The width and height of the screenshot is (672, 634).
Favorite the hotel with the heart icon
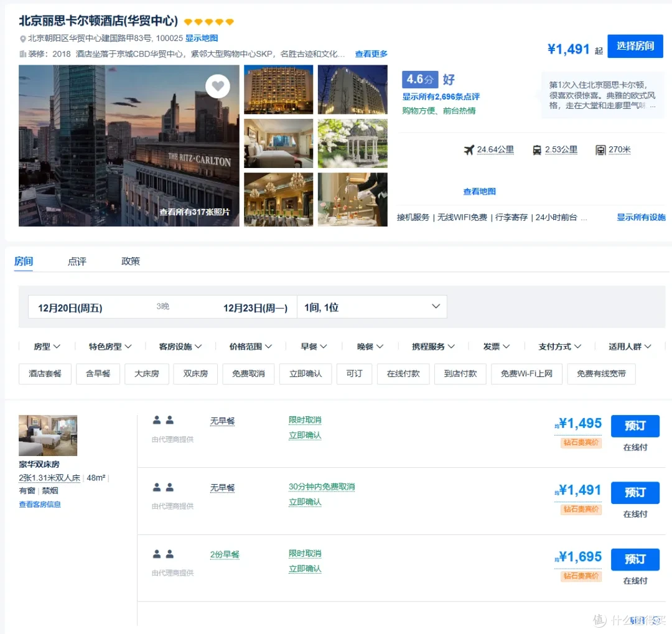[218, 86]
